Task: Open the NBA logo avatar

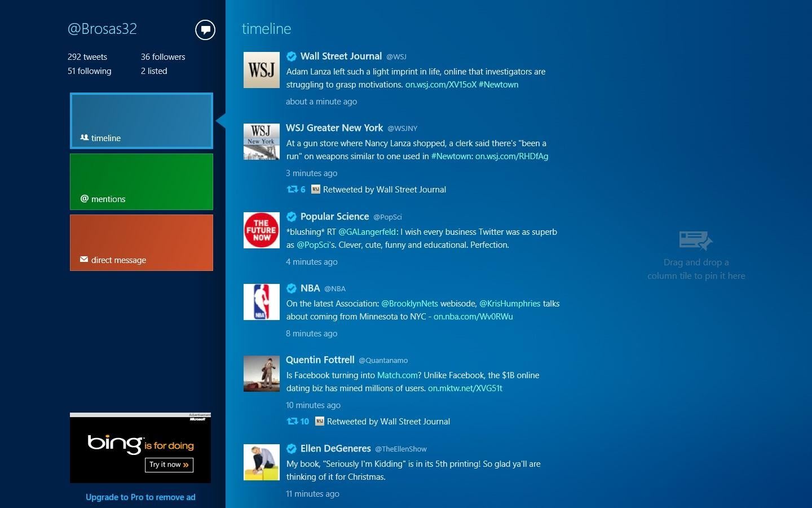Action: tap(262, 302)
